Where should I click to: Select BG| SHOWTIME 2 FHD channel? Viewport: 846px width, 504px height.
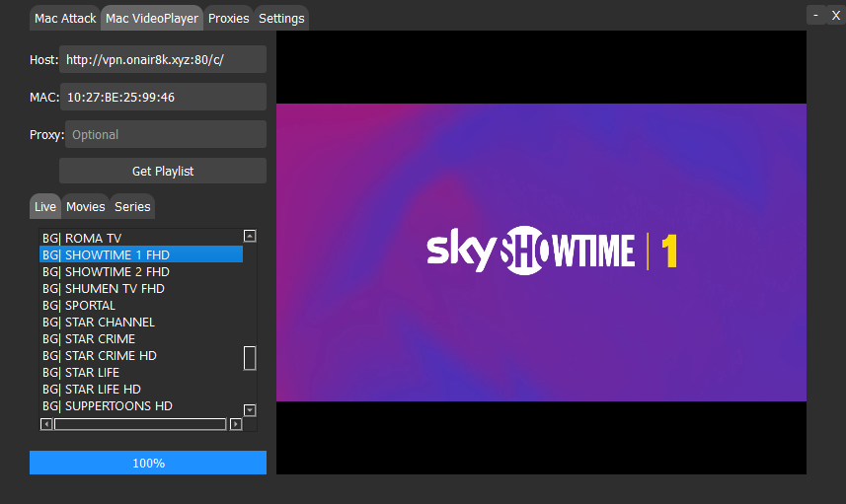141,271
